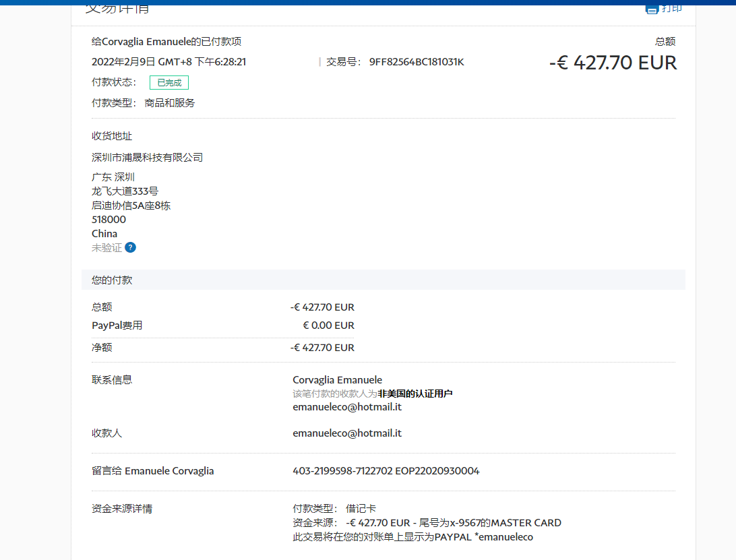
Task: Click the transaction date 2022年2月9日
Action: (123, 62)
